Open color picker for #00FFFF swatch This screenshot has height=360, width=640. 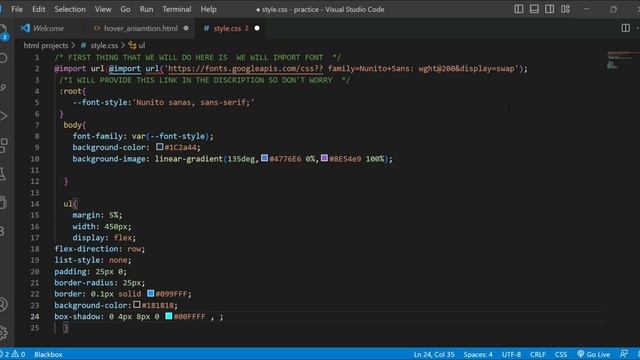[169, 316]
